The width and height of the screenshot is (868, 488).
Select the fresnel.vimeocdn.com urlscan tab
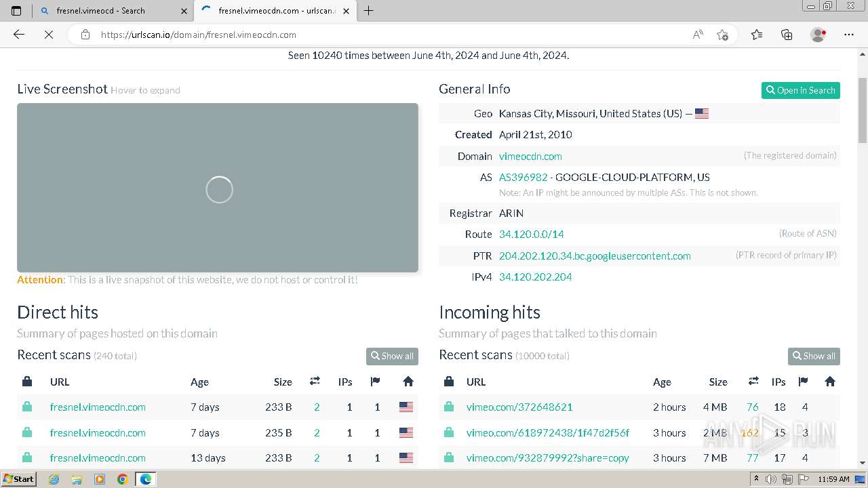coord(275,11)
